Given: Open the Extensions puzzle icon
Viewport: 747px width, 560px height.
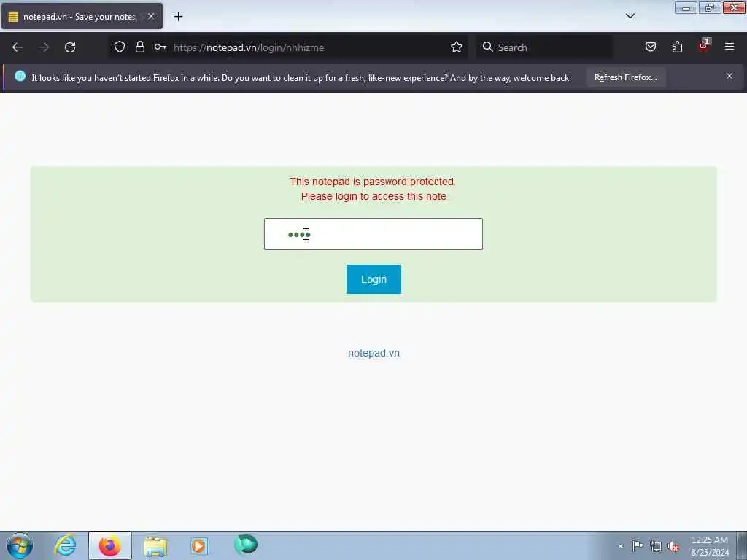Looking at the screenshot, I should tap(677, 47).
